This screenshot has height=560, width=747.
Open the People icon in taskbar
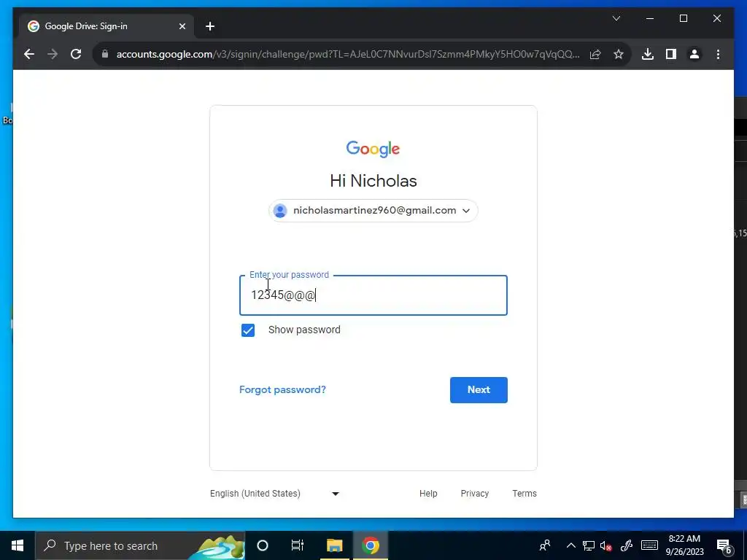point(544,545)
